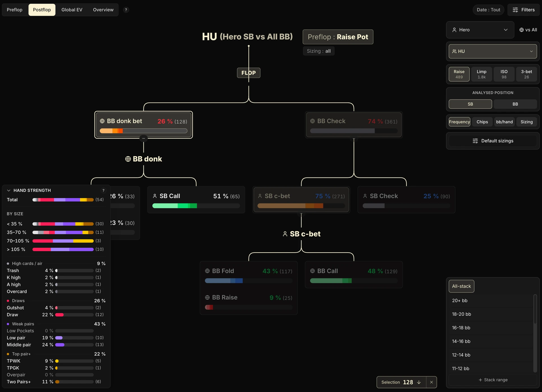Click the globe icon next to vs All

521,30
